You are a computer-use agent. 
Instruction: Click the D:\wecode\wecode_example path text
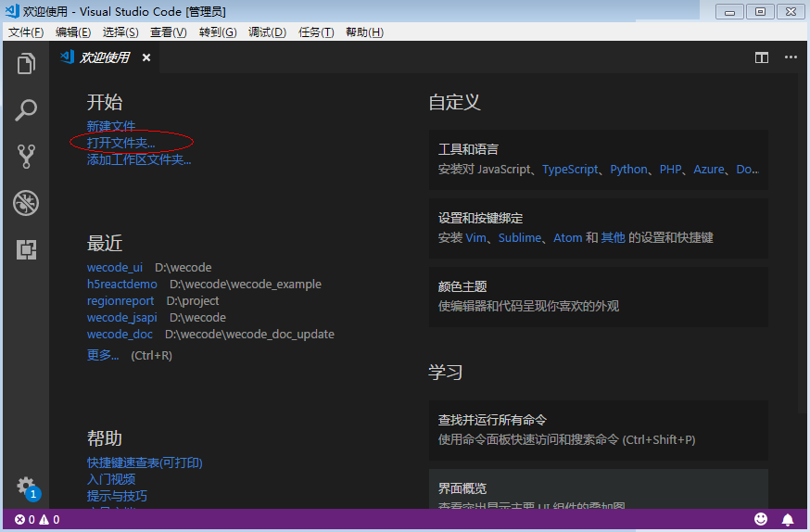[x=246, y=285]
